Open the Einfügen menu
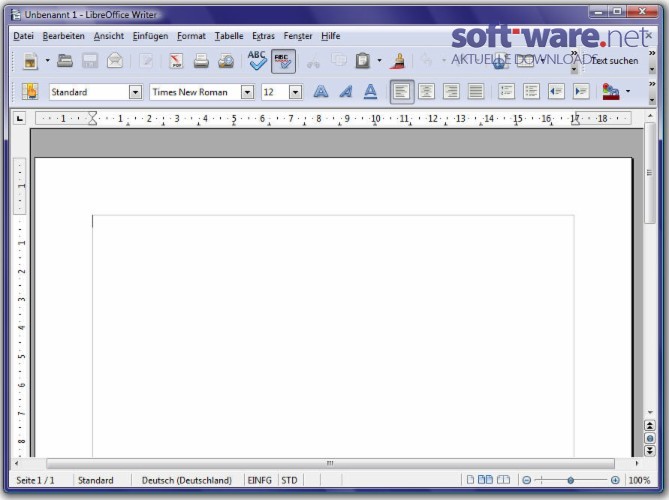 [150, 36]
